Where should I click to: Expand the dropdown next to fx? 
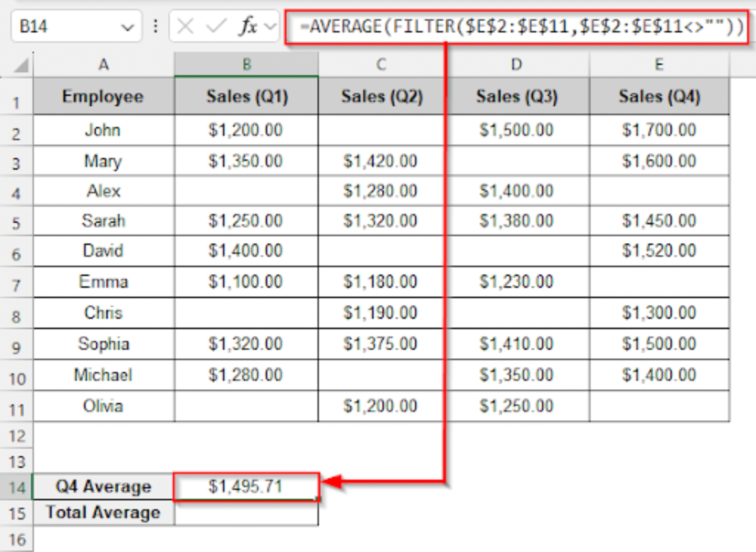pyautogui.click(x=271, y=27)
